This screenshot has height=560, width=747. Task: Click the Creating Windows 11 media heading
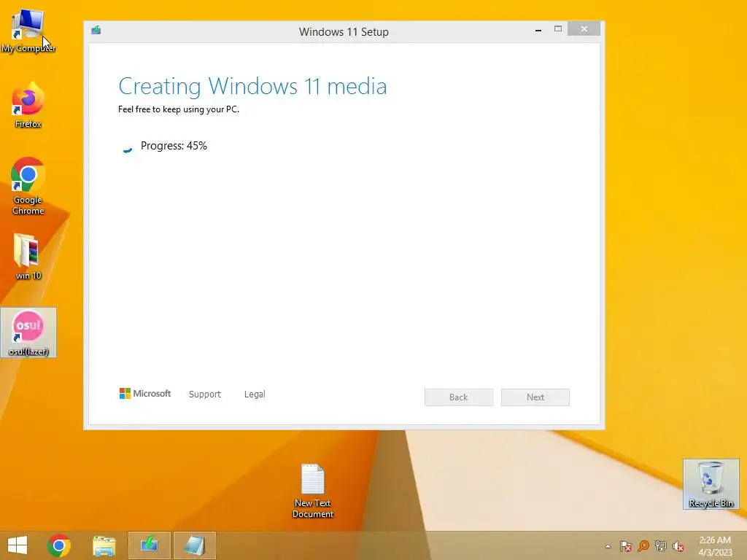[252, 86]
